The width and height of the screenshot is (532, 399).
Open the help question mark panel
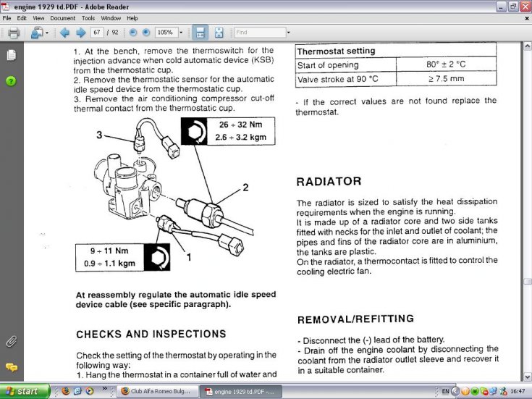tap(11, 80)
